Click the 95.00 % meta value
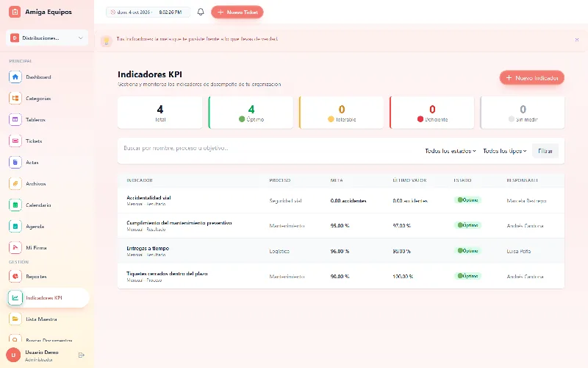 pyautogui.click(x=340, y=226)
